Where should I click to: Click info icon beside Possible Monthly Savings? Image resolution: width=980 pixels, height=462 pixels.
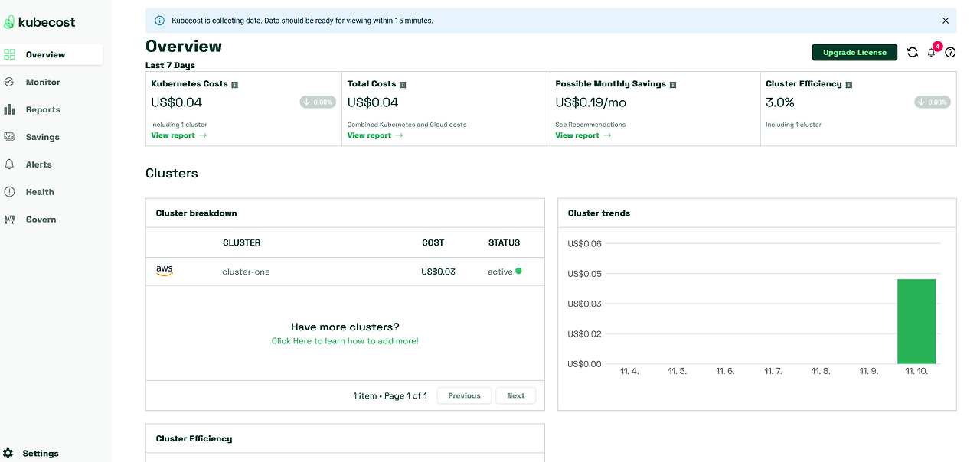pos(673,85)
